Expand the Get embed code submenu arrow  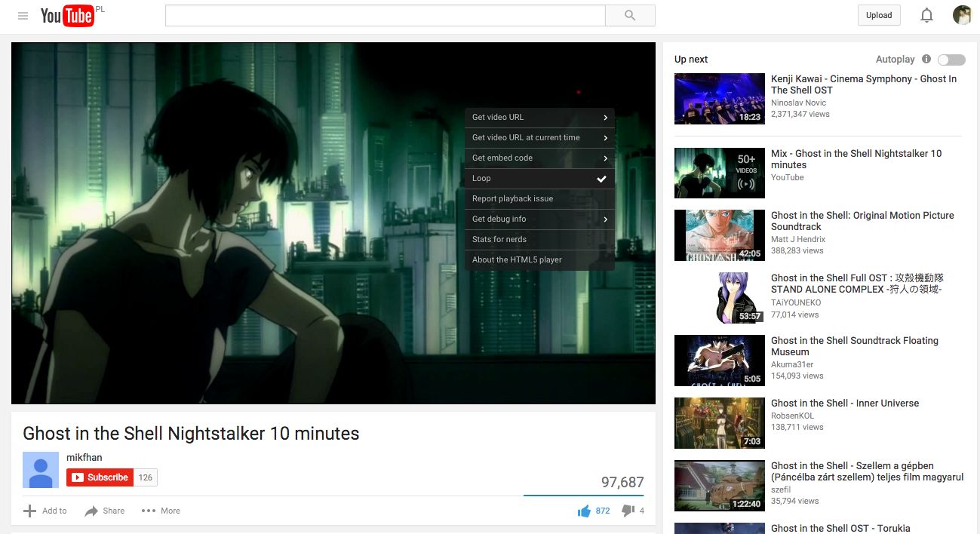click(606, 158)
